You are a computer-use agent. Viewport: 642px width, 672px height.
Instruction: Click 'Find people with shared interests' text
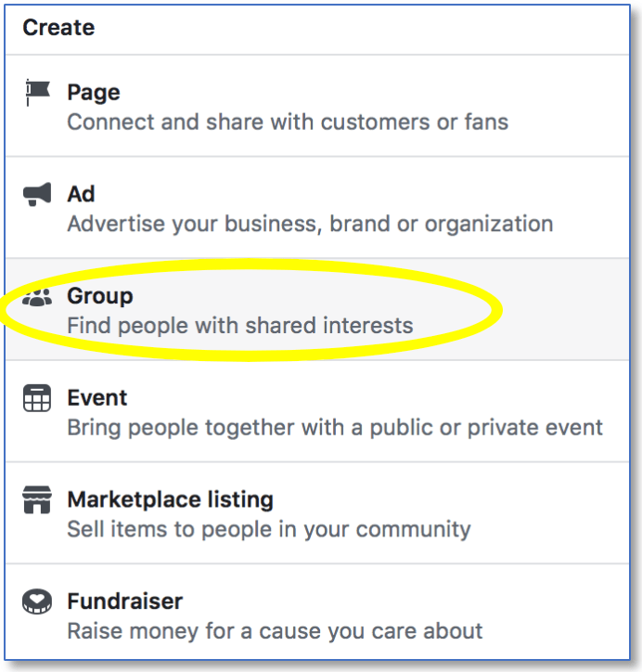pos(239,326)
